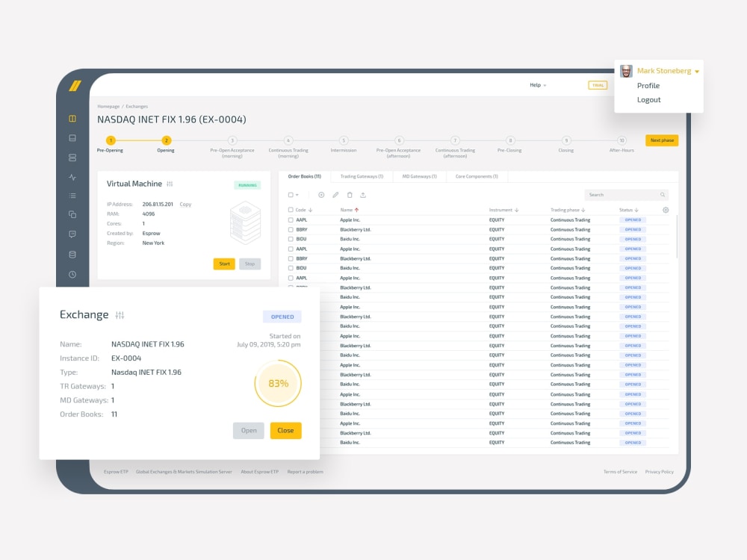Screen dimensions: 747x560
Task: Click the Homepage breadcrumb link
Action: 108,107
